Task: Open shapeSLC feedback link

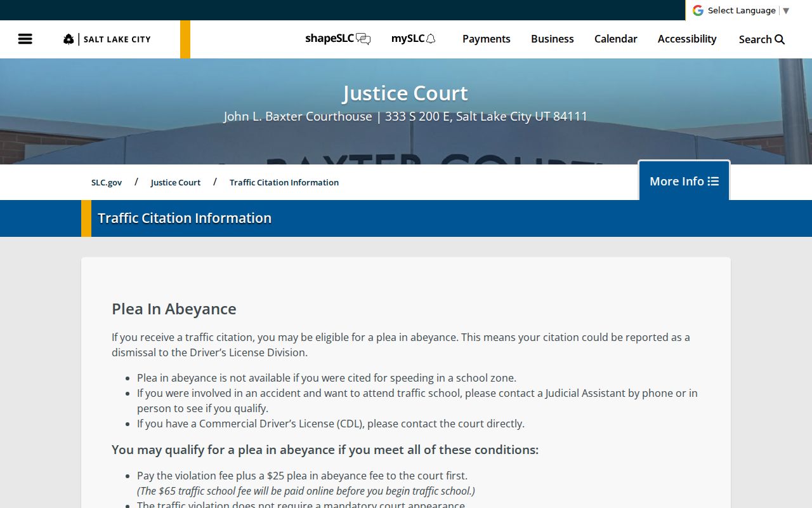Action: 337,39
